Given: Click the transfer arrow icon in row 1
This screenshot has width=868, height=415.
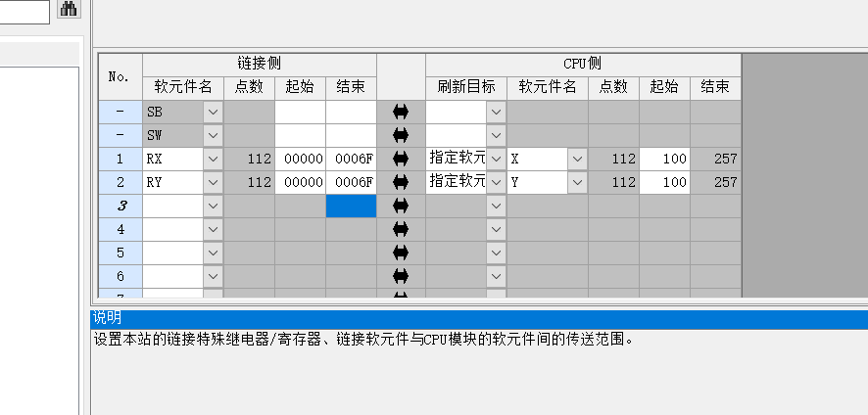Looking at the screenshot, I should tap(400, 159).
